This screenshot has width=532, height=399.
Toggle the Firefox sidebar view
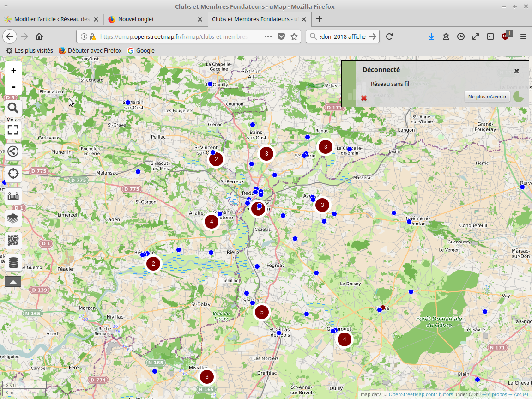click(x=490, y=36)
